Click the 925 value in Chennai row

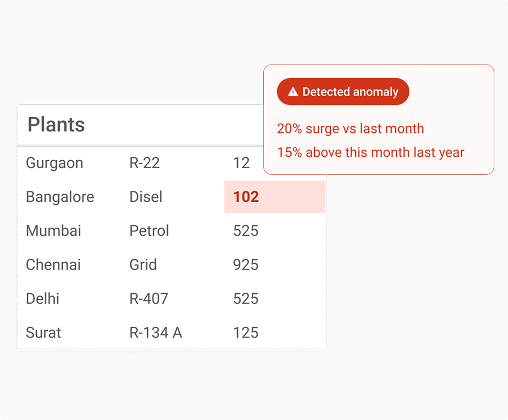click(246, 265)
